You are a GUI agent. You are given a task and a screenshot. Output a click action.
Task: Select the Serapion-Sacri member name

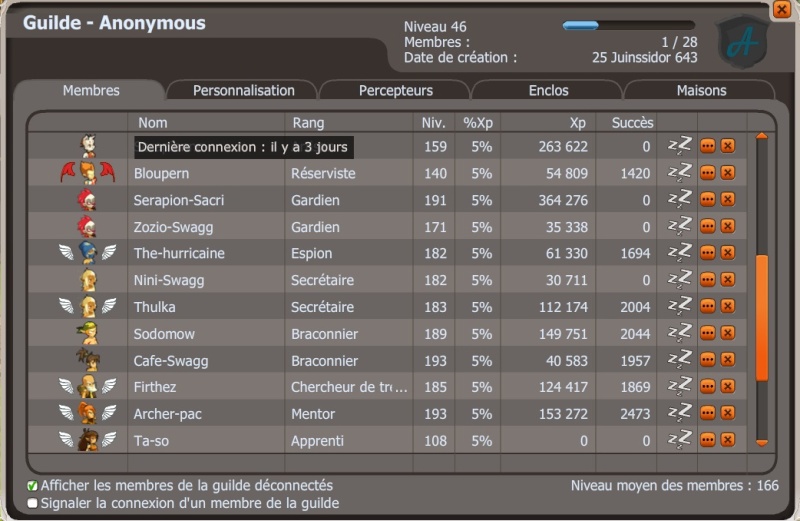pyautogui.click(x=179, y=200)
